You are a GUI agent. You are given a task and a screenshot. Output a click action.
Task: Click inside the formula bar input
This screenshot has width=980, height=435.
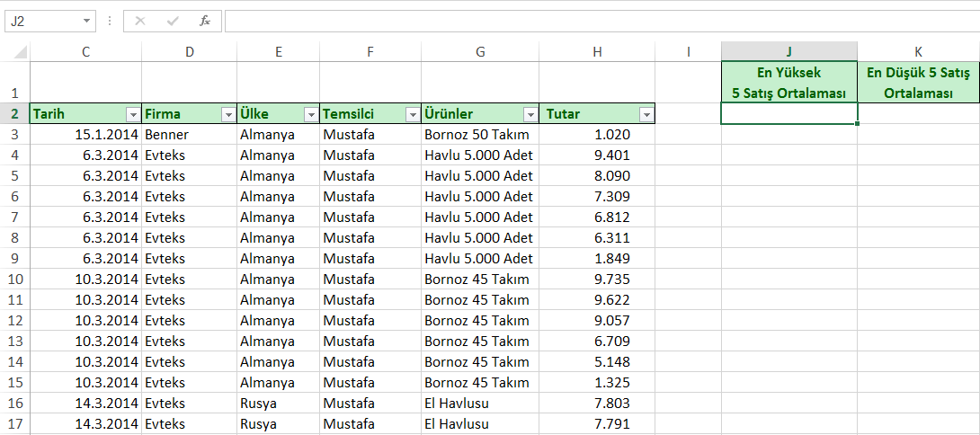[593, 20]
